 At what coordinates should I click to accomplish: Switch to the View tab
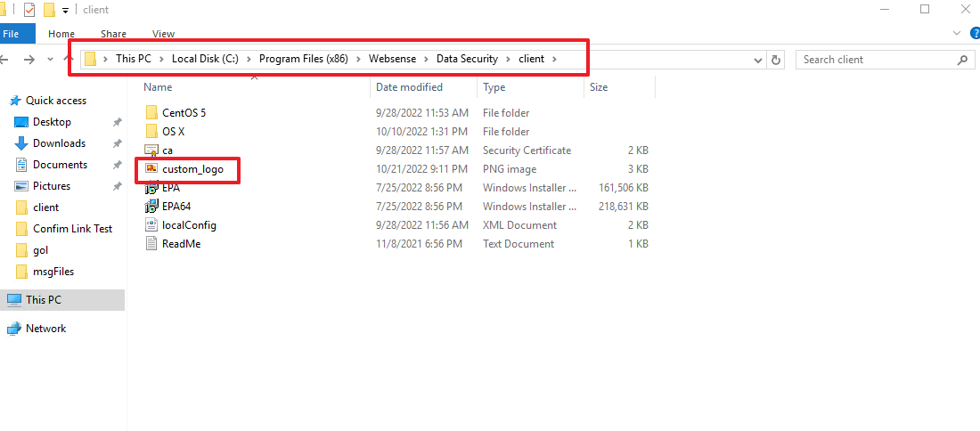[x=163, y=34]
